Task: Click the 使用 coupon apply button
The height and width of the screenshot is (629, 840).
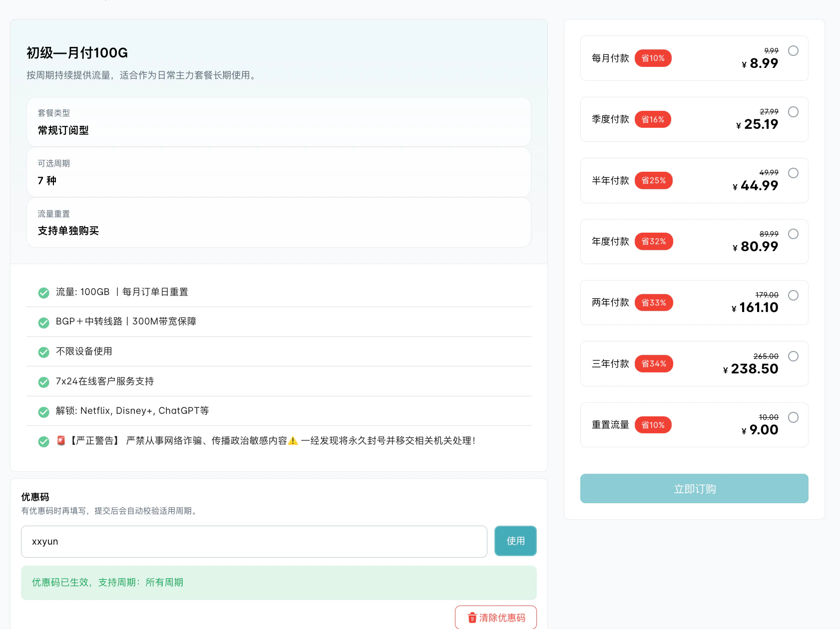Action: (515, 541)
